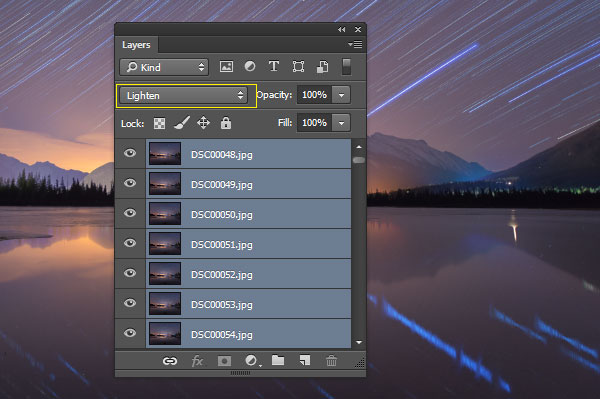Image resolution: width=600 pixels, height=399 pixels.
Task: Filter for type layers icon
Action: [274, 67]
